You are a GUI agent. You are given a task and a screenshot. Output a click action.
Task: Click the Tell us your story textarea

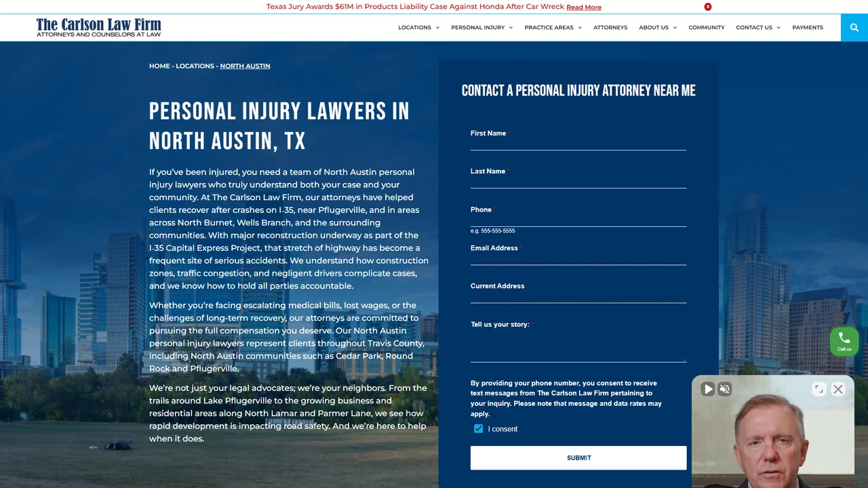pyautogui.click(x=578, y=346)
